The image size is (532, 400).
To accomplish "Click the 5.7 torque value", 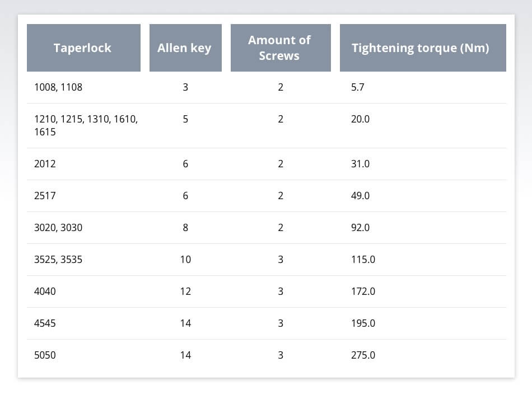I will (358, 87).
